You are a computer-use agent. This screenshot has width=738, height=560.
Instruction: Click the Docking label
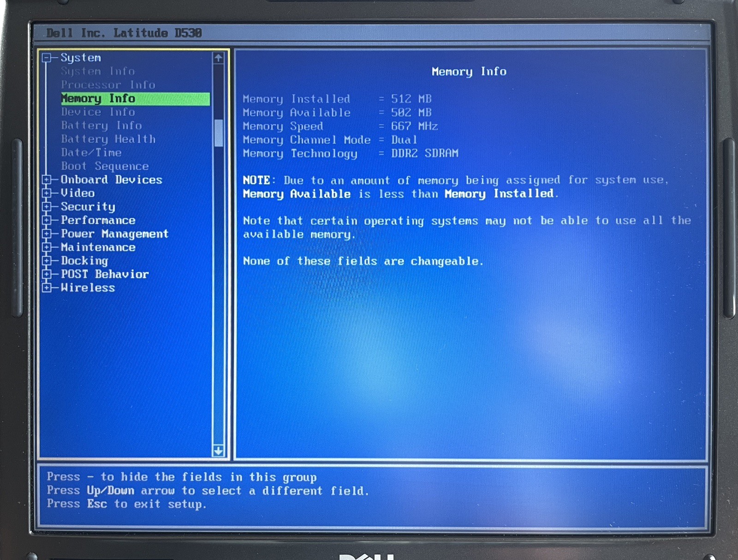click(x=84, y=261)
